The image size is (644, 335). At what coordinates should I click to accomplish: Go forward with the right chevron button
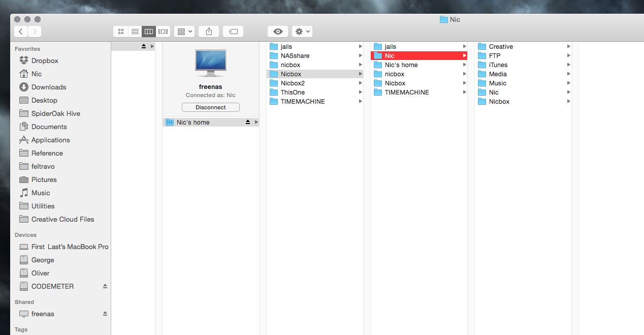coord(35,32)
